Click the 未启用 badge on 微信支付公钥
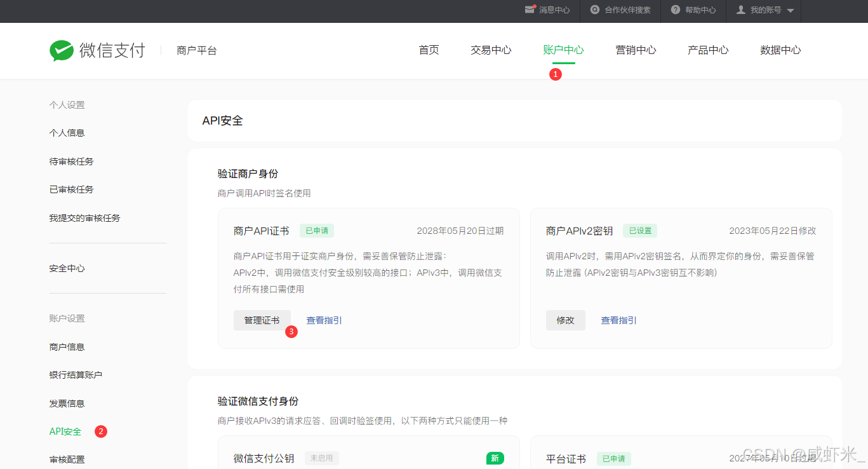The height and width of the screenshot is (469, 868). [x=322, y=458]
